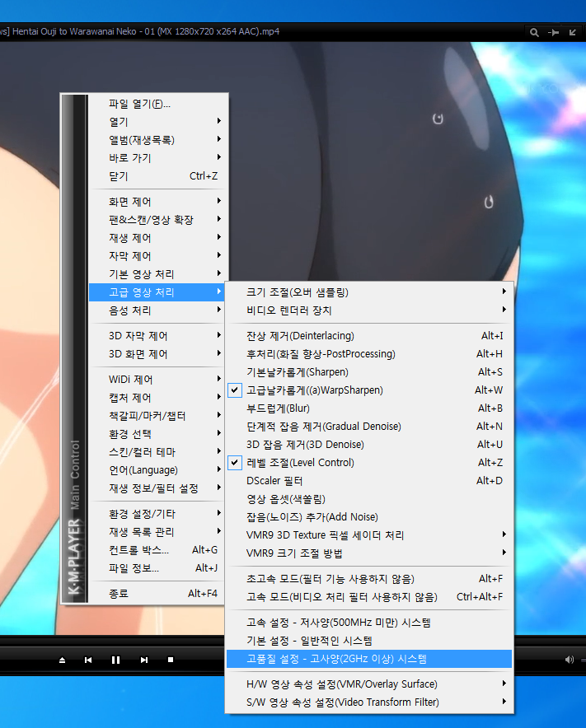Click the diagonal arrow icon in title bar
This screenshot has height=728, width=586.
[x=573, y=32]
